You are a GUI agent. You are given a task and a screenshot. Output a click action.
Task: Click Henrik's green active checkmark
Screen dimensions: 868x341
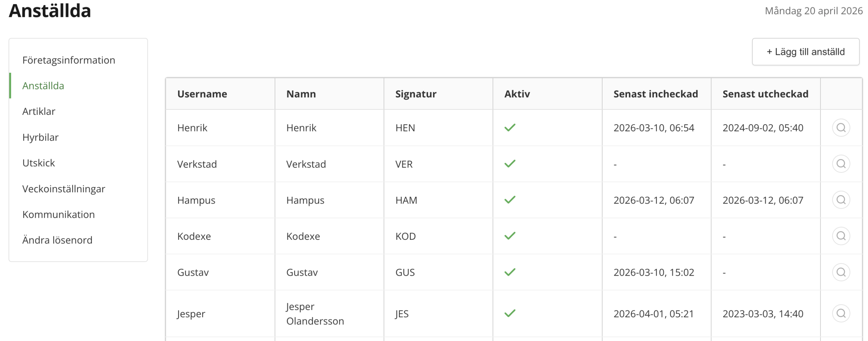[510, 128]
